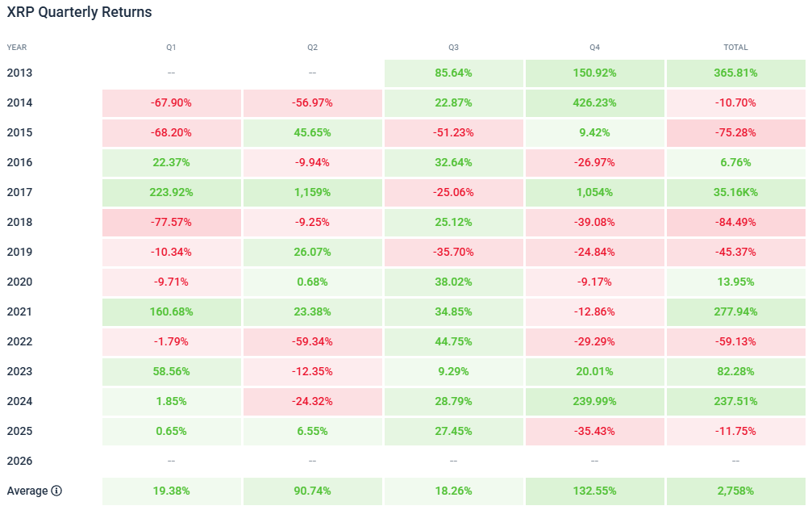Click the -59.34% cell in 2022

pyautogui.click(x=312, y=341)
